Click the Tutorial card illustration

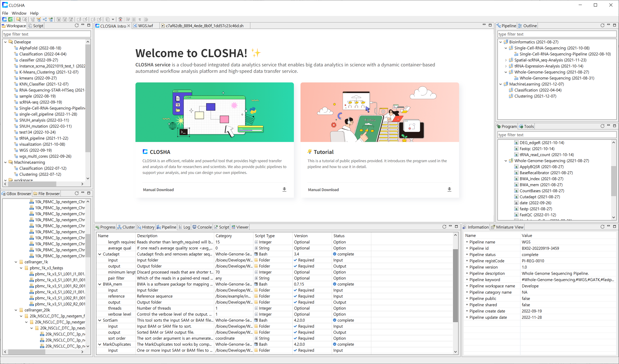point(380,112)
